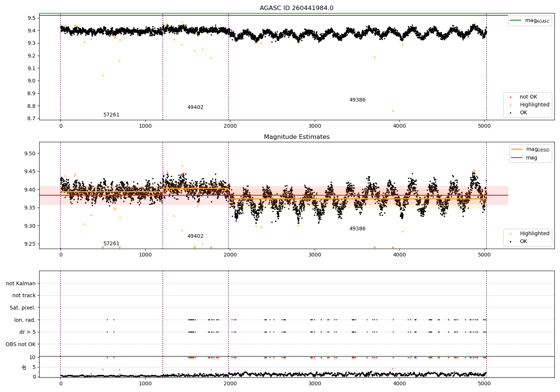The image size is (560, 392).
Task: Click 1000 x-tick under the top panel
Action: [145, 126]
